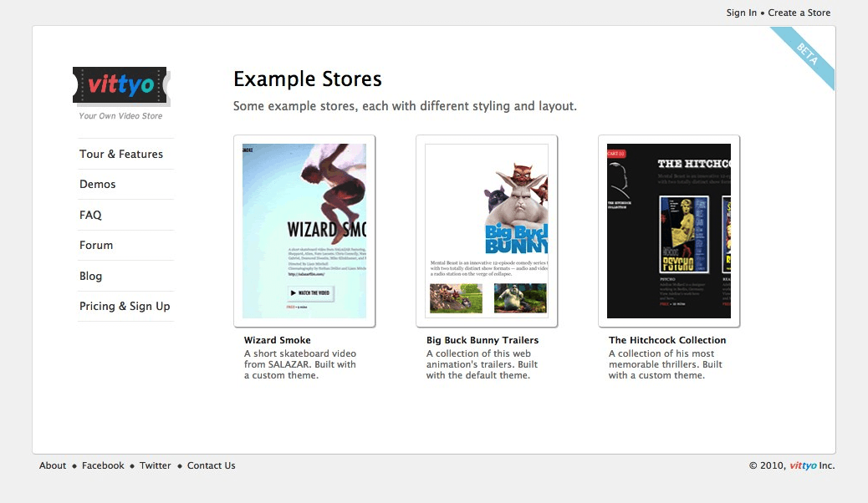Click The Hitchcock Collection title

coord(667,340)
